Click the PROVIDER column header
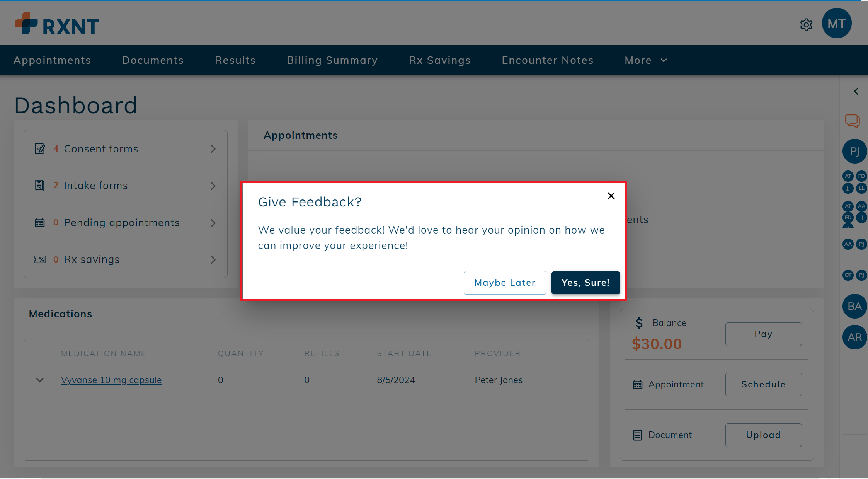The width and height of the screenshot is (868, 479). click(x=498, y=353)
